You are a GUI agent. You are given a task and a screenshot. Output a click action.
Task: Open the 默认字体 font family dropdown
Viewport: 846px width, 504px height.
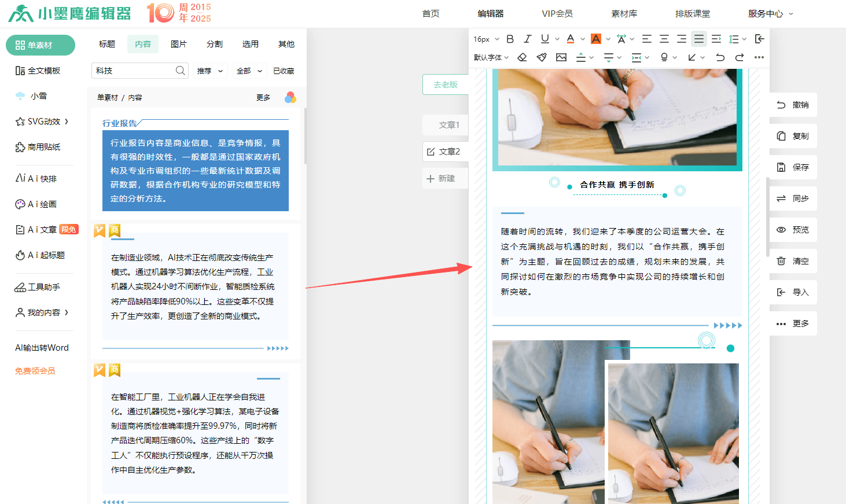pyautogui.click(x=491, y=57)
